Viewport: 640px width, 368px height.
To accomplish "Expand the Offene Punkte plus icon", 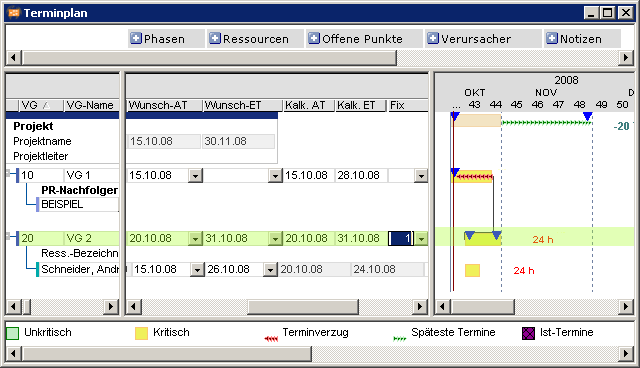I will point(314,38).
